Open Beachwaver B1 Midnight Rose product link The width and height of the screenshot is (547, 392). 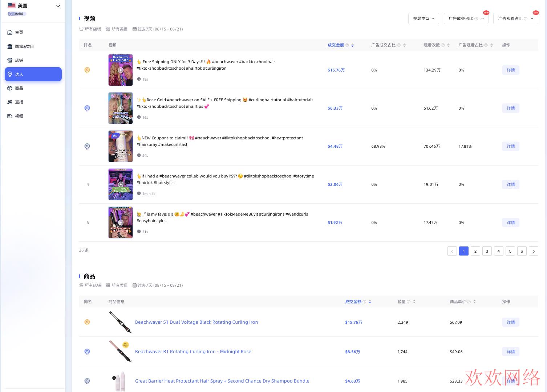(193, 351)
